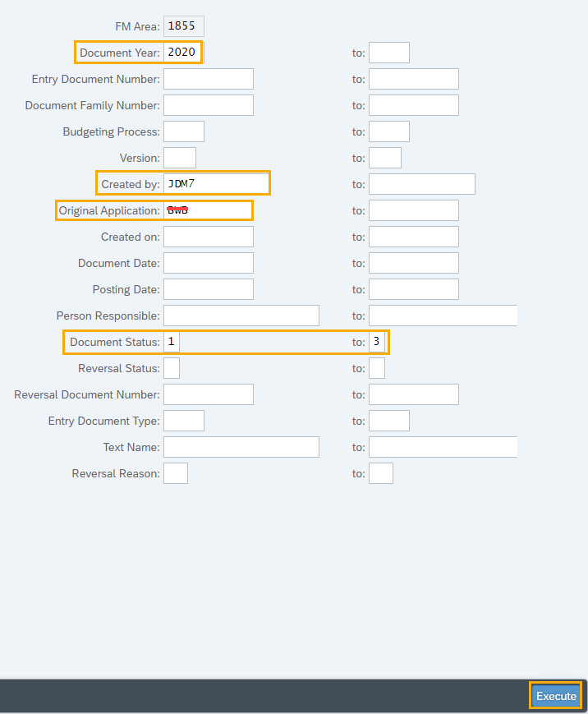This screenshot has height=714, width=588.
Task: Click the Document Status 'to' field containing 3
Action: [x=376, y=341]
